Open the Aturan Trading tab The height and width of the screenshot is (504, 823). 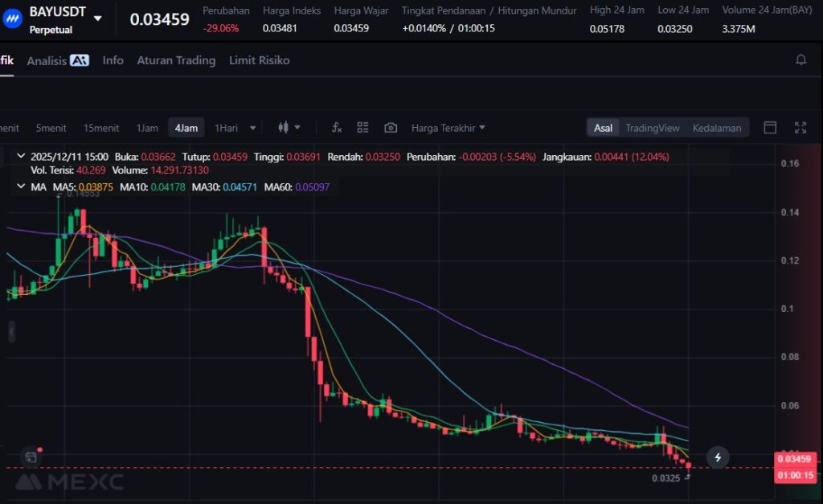coord(176,60)
